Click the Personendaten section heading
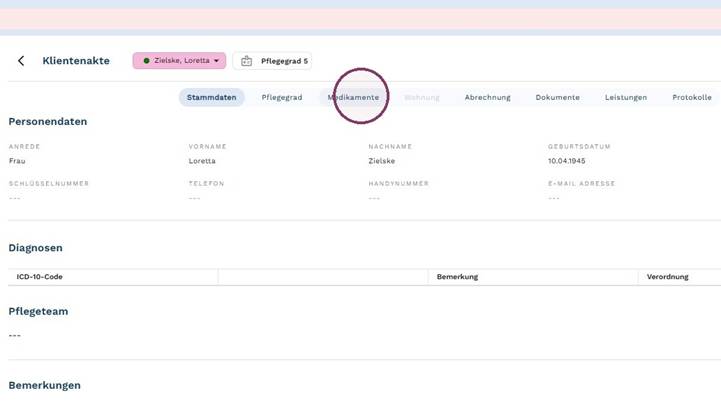The image size is (721, 402). coord(48,121)
